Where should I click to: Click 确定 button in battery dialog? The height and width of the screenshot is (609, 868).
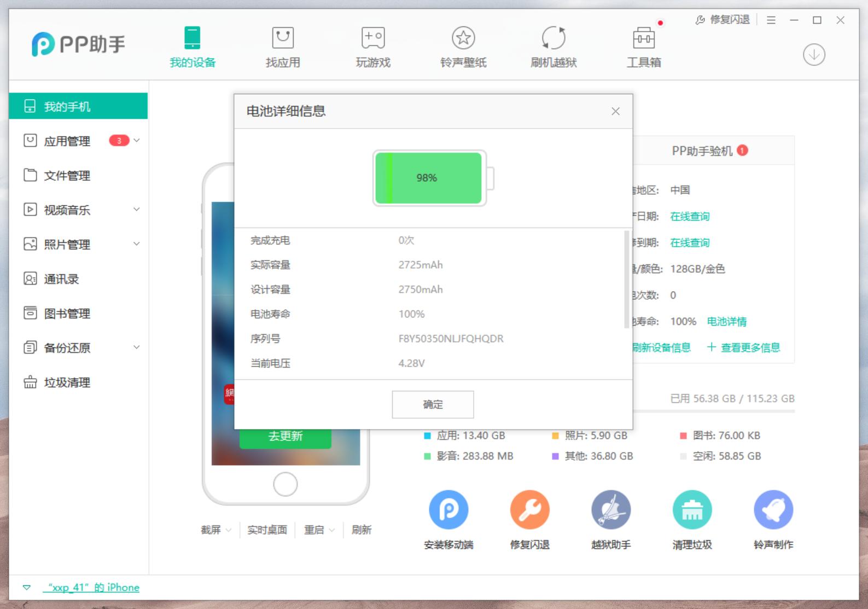(433, 404)
